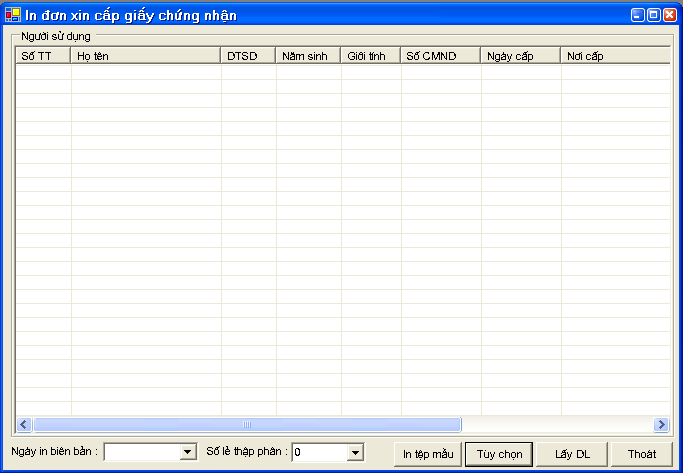Select the Ngày cấp column header
The image size is (683, 473).
520,56
